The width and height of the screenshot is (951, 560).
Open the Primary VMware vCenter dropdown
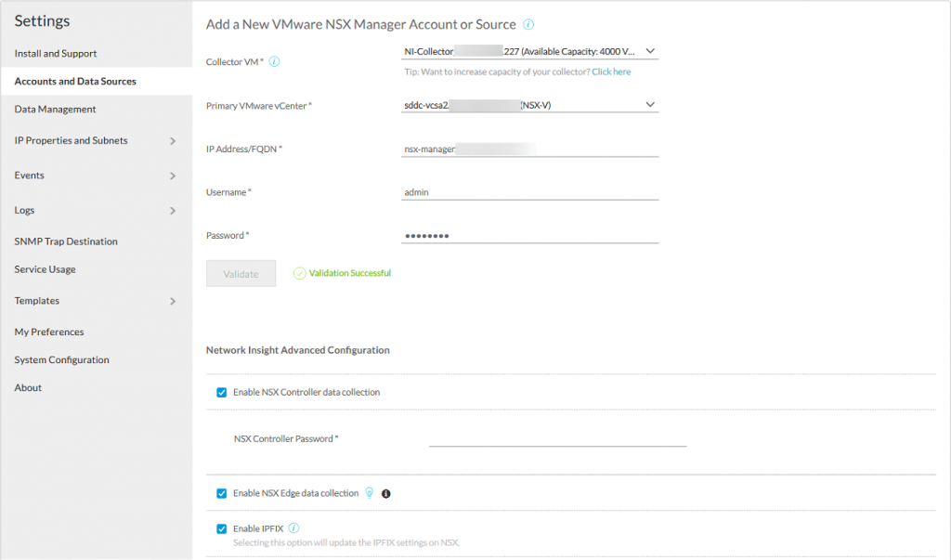click(x=529, y=105)
